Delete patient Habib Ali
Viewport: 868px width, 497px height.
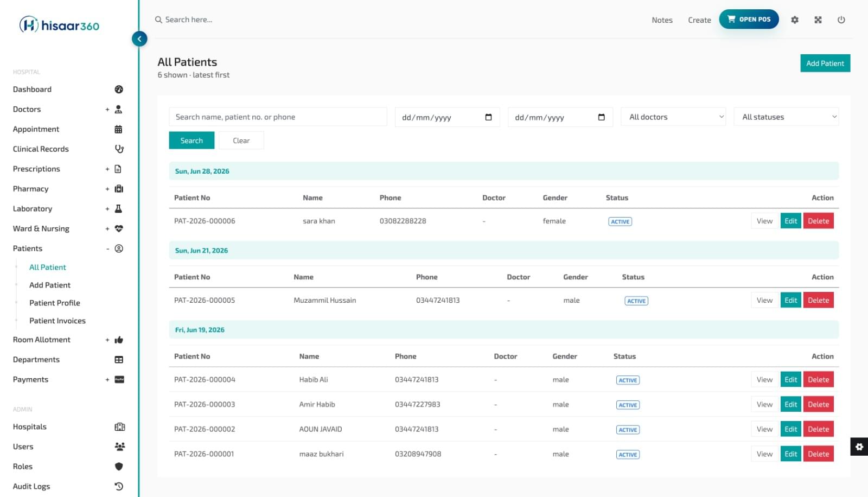(818, 379)
